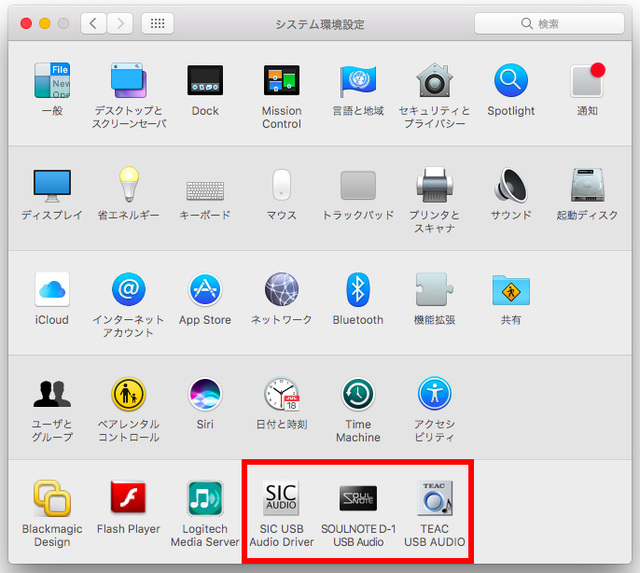640x573 pixels.
Task: Open the Siri preferences pane
Action: click(x=205, y=395)
